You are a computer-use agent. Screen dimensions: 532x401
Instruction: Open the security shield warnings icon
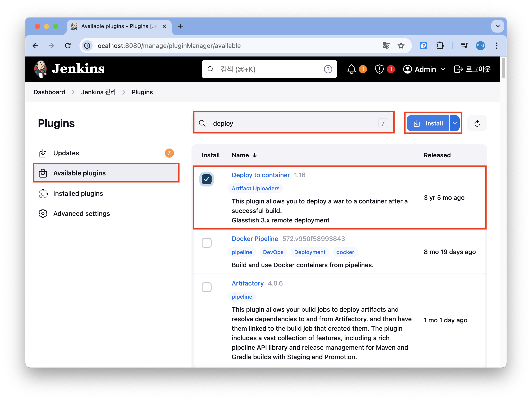pyautogui.click(x=379, y=69)
